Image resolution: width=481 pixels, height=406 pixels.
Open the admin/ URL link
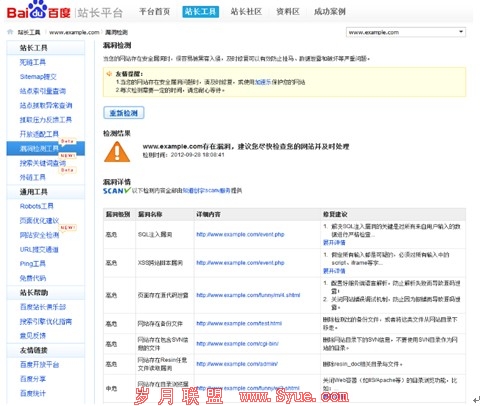coord(237,364)
